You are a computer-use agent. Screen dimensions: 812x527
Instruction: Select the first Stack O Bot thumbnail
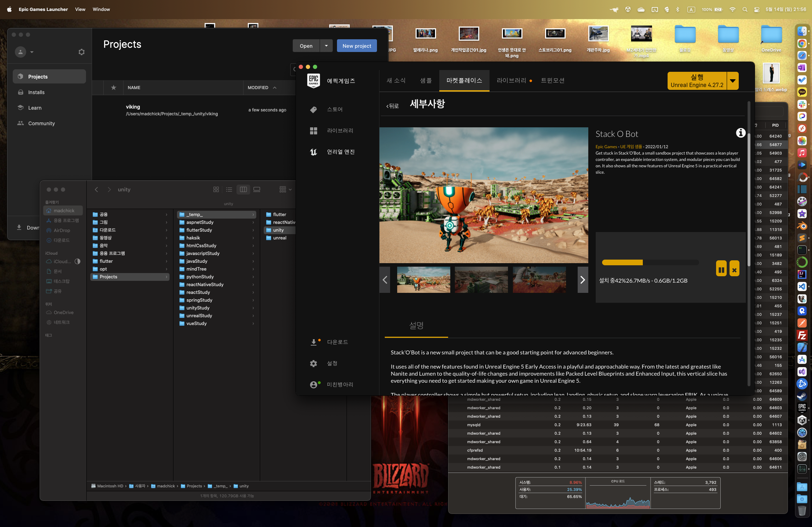coord(424,280)
